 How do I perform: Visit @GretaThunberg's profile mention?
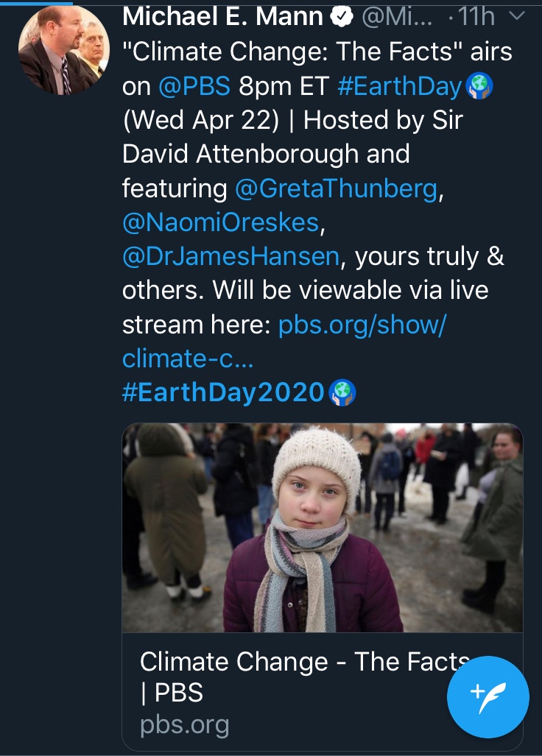pos(336,188)
